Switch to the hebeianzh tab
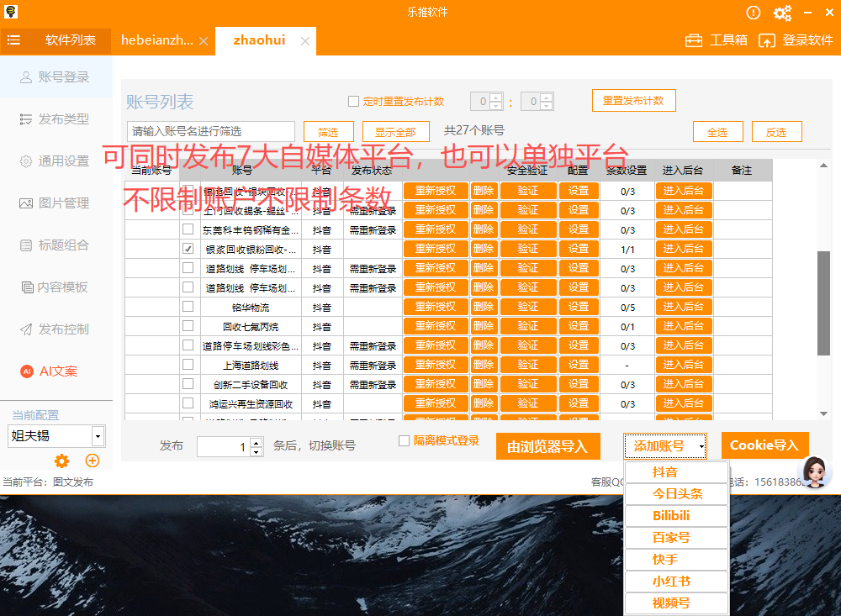This screenshot has width=841, height=616. pos(157,39)
